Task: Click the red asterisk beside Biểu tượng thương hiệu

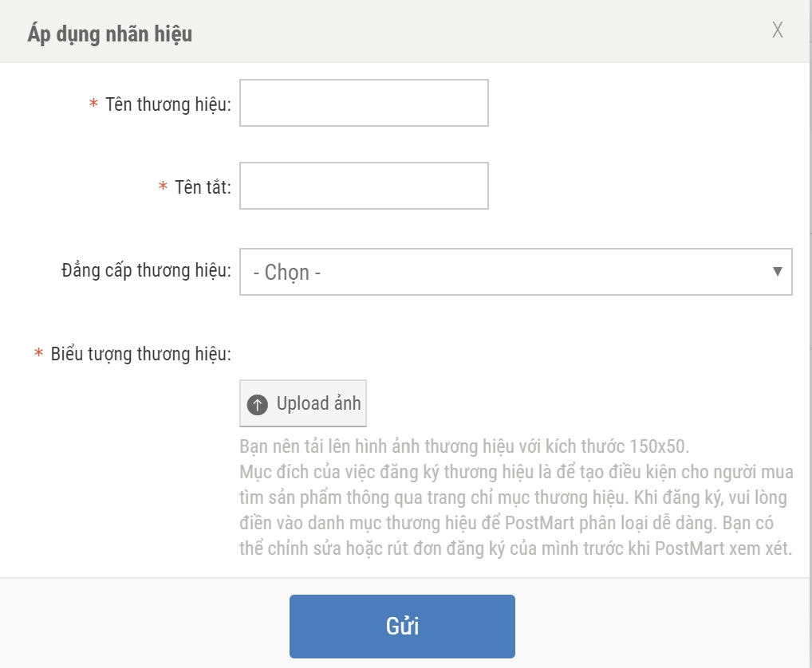Action: [38, 354]
